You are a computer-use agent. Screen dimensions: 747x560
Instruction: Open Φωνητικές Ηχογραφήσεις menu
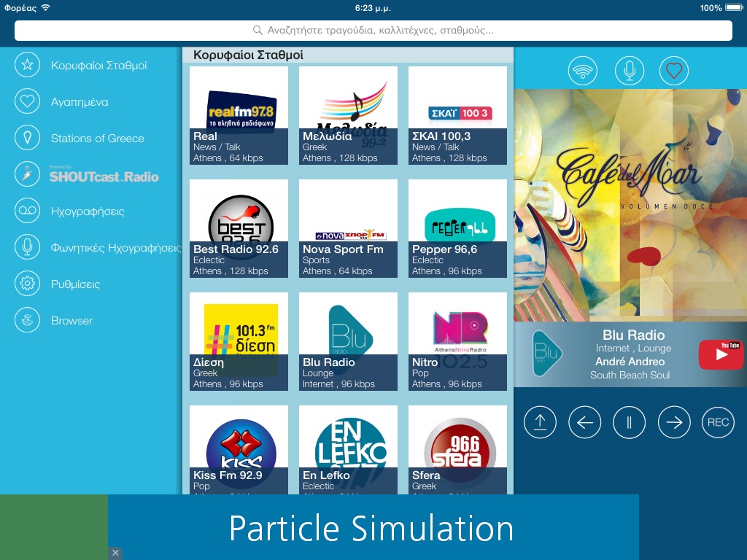pos(116,248)
